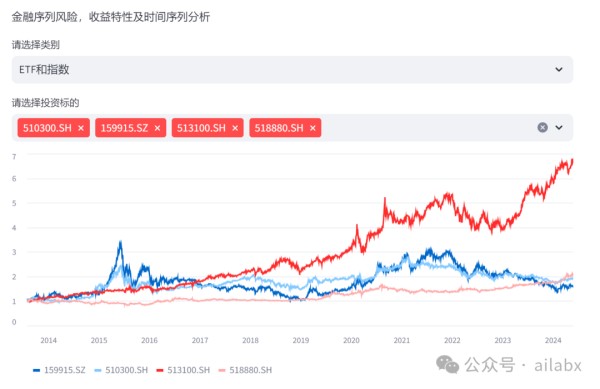Remove the 518880.SH tag
The height and width of the screenshot is (389, 600).
313,128
